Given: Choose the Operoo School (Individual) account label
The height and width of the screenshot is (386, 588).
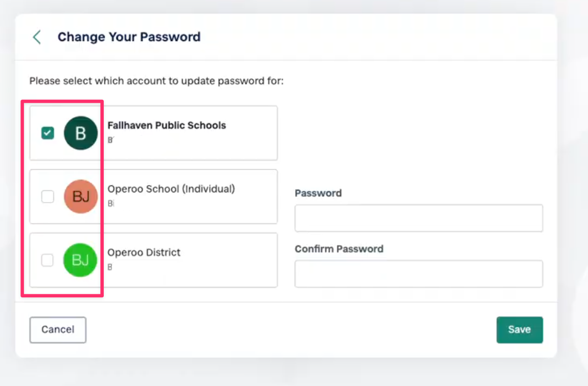Looking at the screenshot, I should pyautogui.click(x=171, y=189).
